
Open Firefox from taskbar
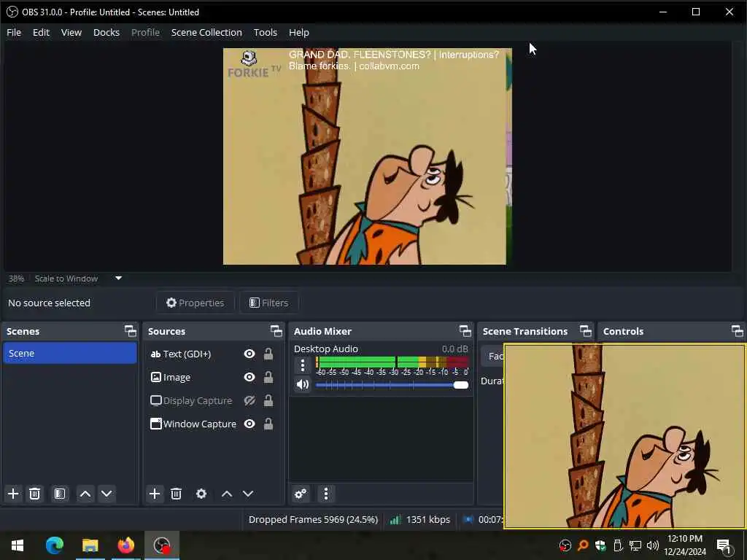[x=125, y=545]
